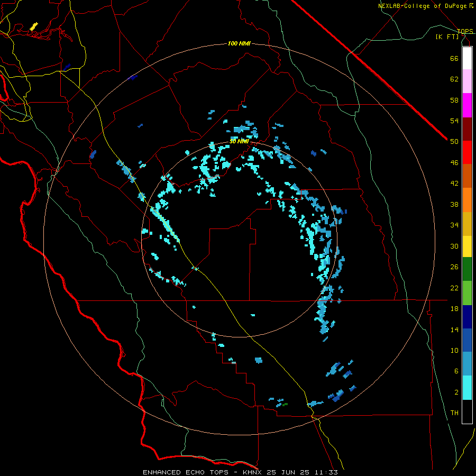Choose the navy blue legend swatch
The image size is (476, 476).
(x=467, y=317)
